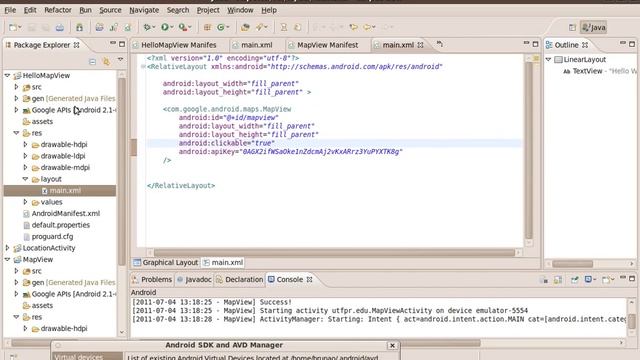Click the New Android Project toolbar icon
640x360 pixels.
click(x=99, y=27)
